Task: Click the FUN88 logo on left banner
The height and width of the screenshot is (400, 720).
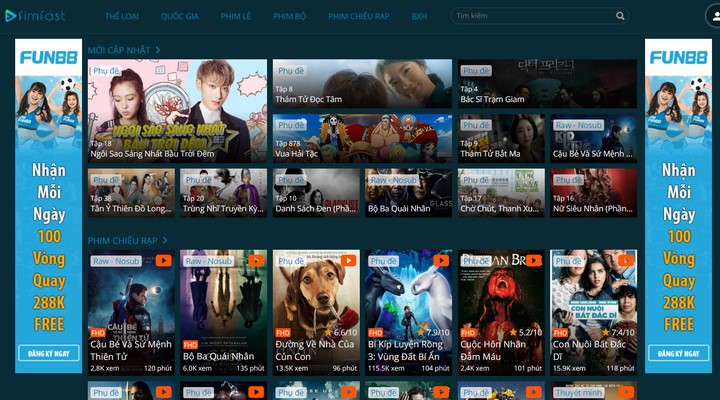Action: click(x=49, y=57)
